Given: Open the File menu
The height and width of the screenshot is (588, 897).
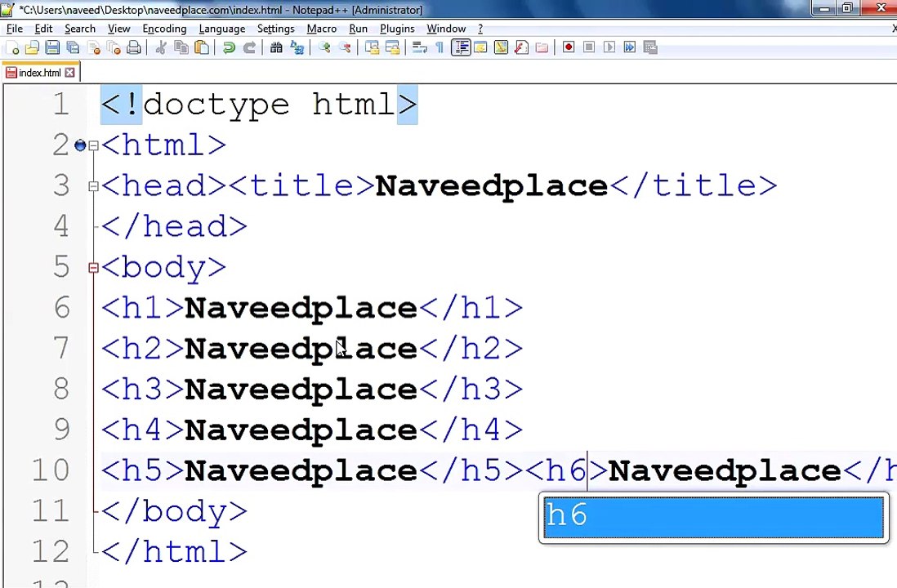Looking at the screenshot, I should [x=15, y=29].
